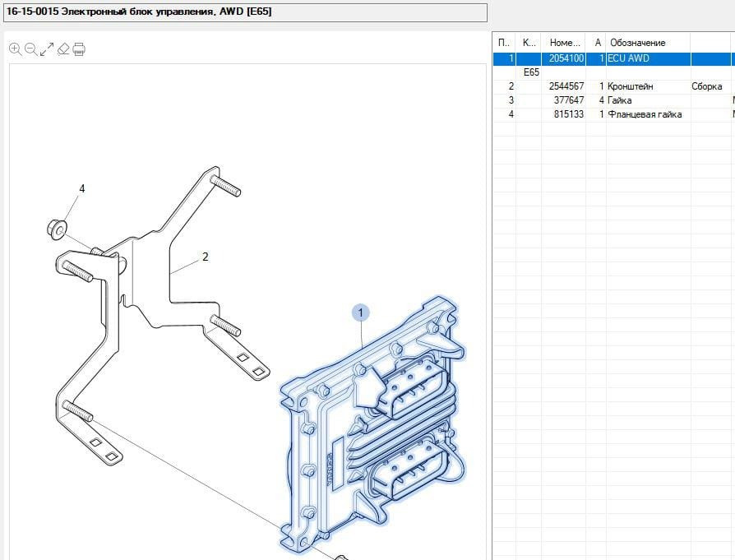
Task: Click the print diagram icon
Action: [x=79, y=49]
